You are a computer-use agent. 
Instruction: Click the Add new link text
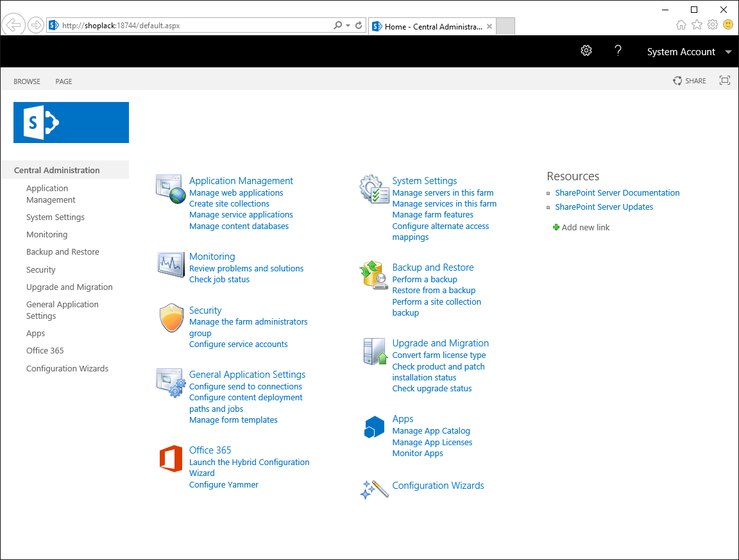585,227
